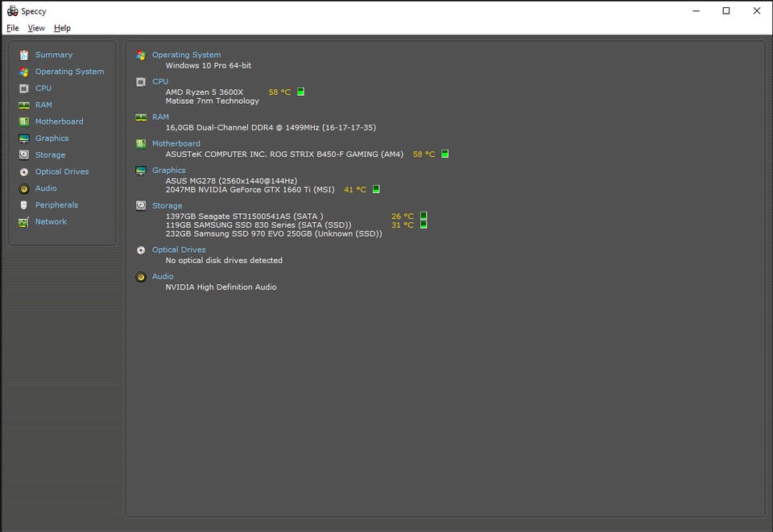Click the SAMSUNG SSD 830 Series line
The height and width of the screenshot is (532, 773).
point(258,225)
